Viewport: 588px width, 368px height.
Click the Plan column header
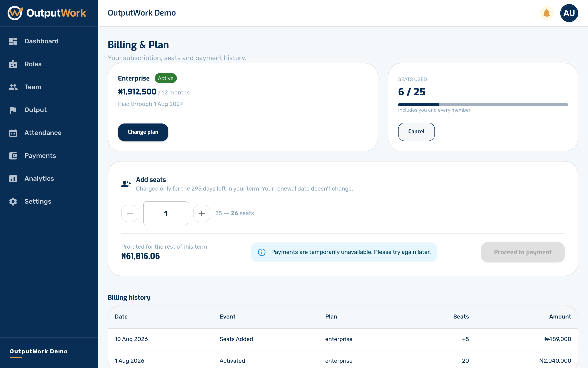click(x=331, y=316)
